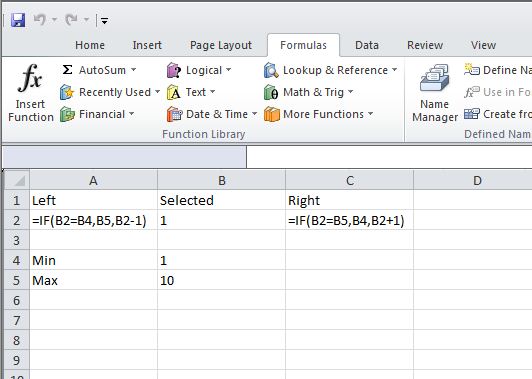The height and width of the screenshot is (379, 532).
Task: Open the Logical functions icon
Action: pos(174,71)
